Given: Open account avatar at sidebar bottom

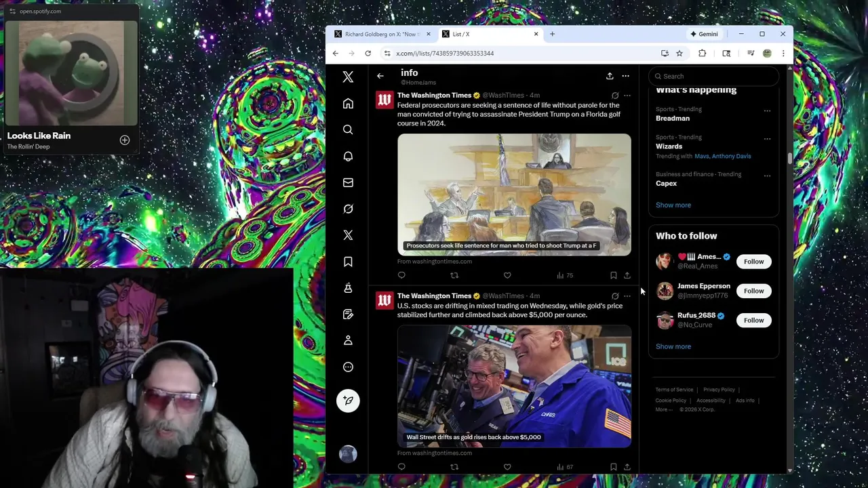Looking at the screenshot, I should [x=348, y=454].
